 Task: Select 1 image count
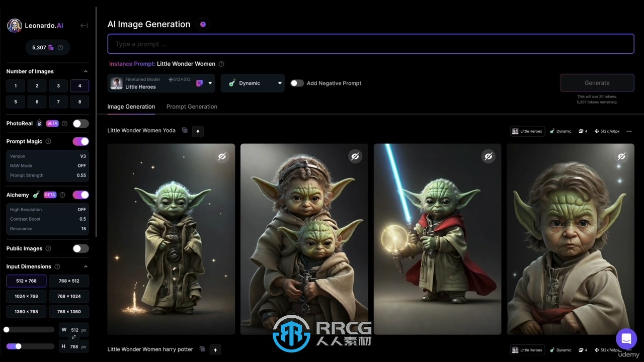coord(16,86)
